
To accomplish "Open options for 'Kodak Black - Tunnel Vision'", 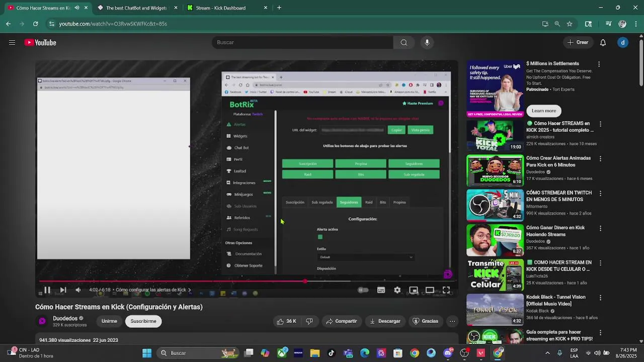I will point(600,298).
